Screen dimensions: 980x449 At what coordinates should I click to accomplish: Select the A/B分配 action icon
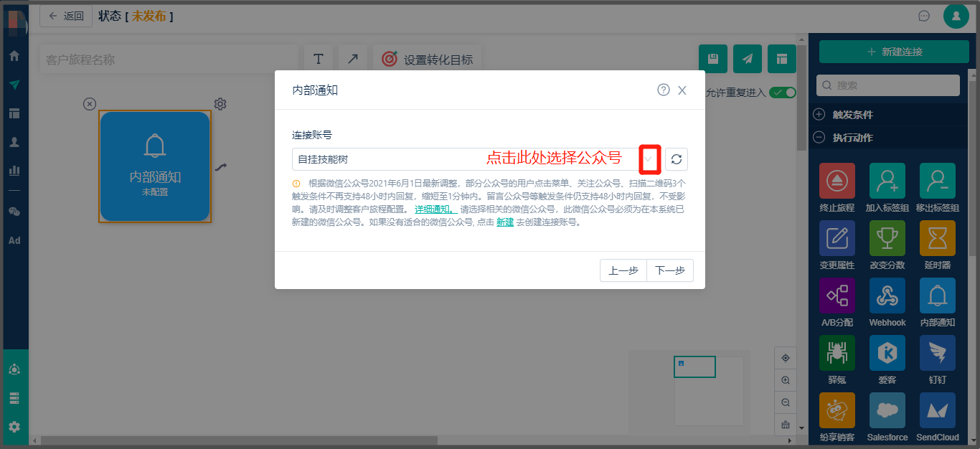pos(837,296)
